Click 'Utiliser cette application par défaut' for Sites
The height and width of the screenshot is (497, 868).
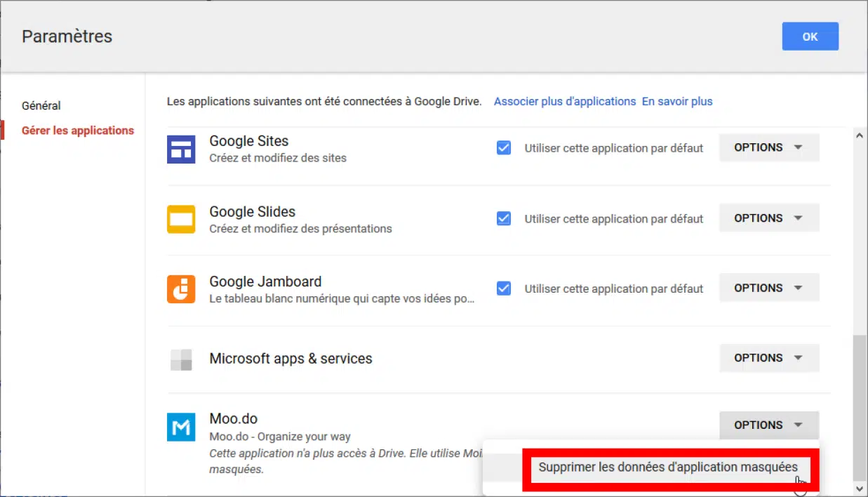614,149
